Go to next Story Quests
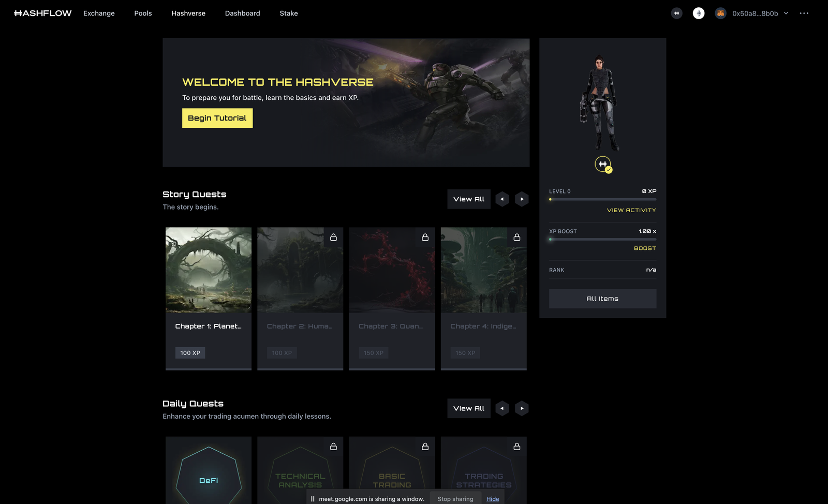 tap(522, 199)
